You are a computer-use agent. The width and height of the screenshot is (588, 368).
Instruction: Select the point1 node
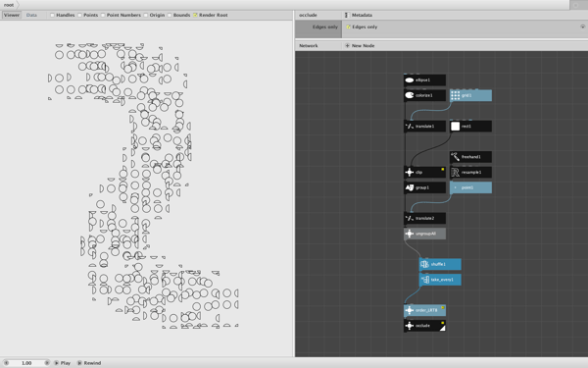(x=470, y=187)
